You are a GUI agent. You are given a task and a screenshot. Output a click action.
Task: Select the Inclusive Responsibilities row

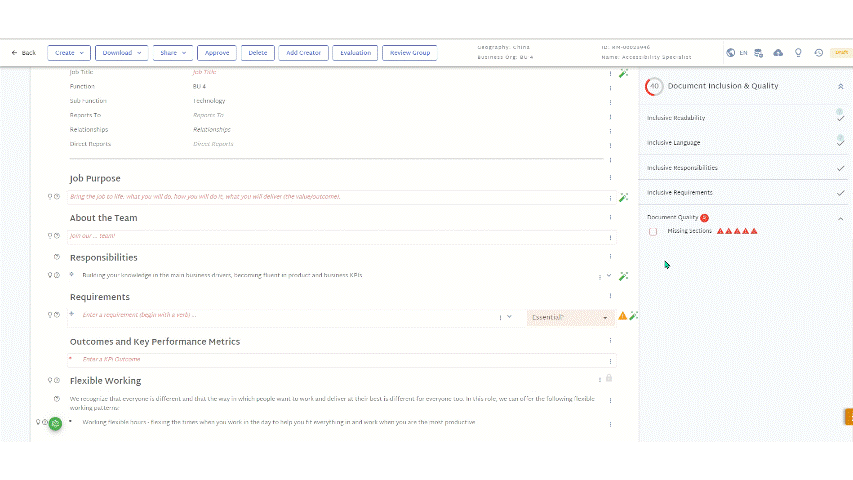(745, 168)
